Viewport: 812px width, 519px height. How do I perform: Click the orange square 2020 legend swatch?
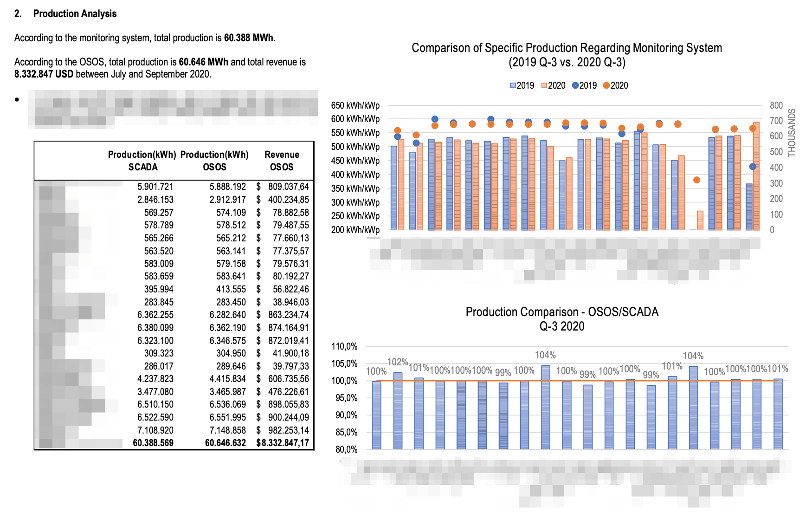click(544, 85)
